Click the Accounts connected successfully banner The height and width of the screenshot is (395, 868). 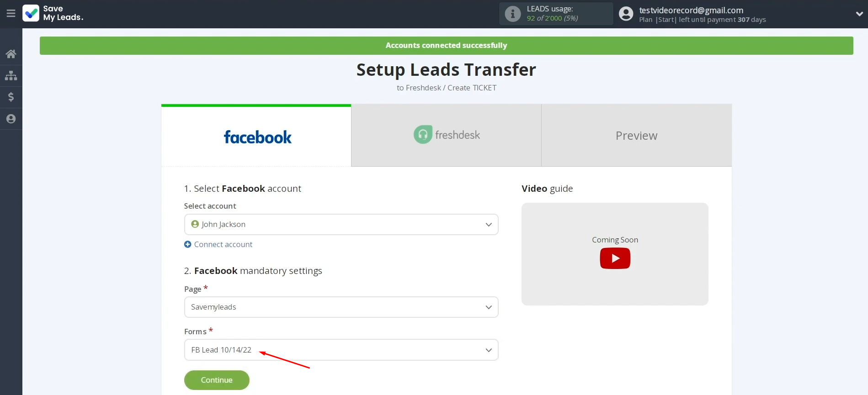(446, 46)
